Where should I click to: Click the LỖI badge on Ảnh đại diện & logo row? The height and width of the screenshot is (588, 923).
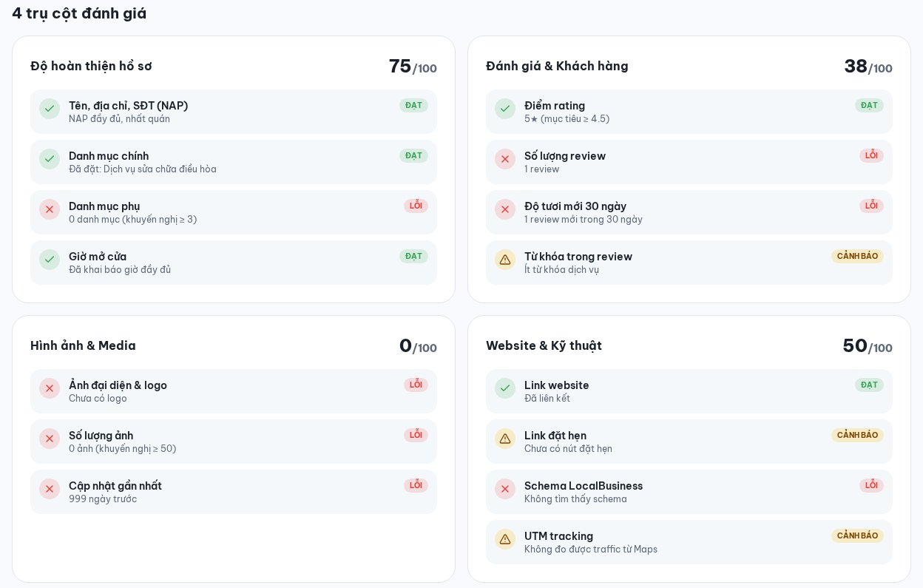click(x=416, y=385)
